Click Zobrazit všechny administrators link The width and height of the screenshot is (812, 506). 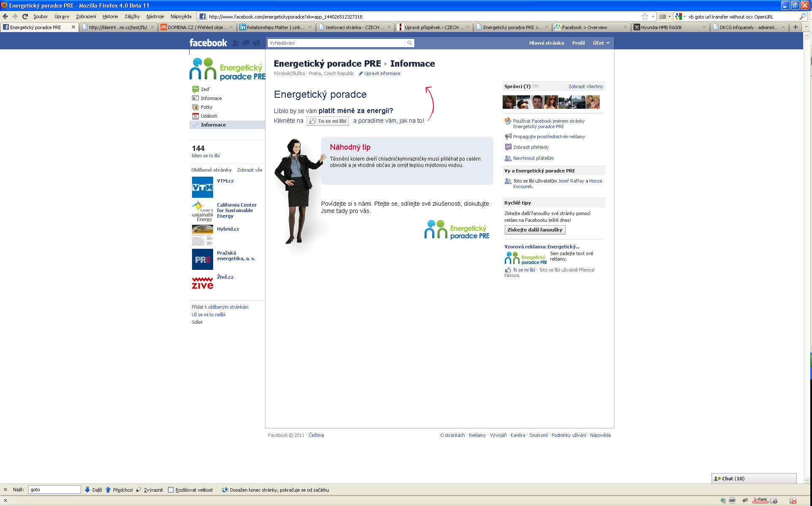(586, 86)
